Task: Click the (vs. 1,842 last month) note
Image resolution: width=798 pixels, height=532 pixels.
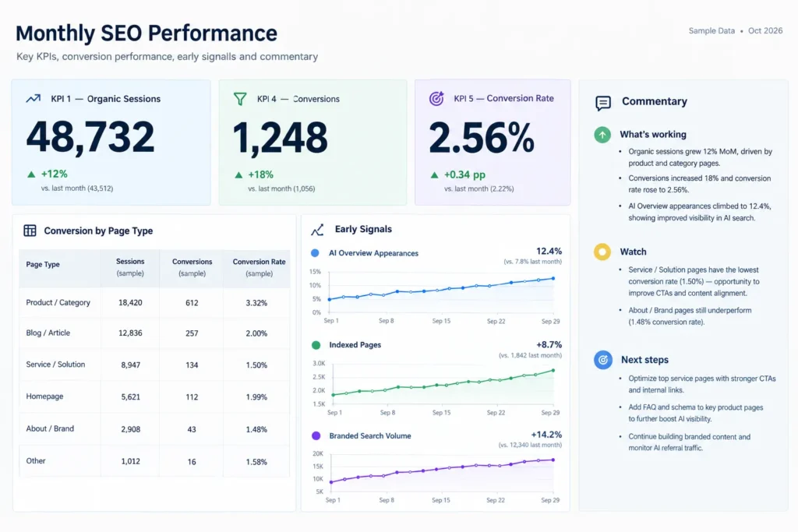Action: pos(530,355)
